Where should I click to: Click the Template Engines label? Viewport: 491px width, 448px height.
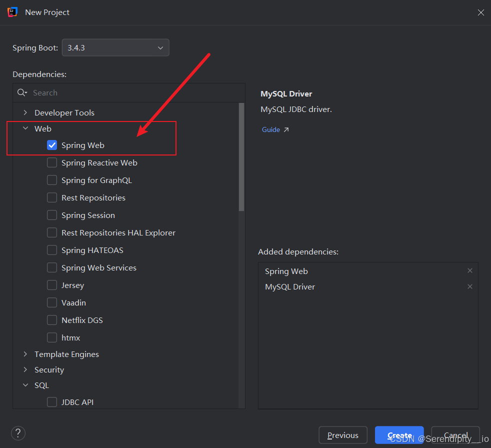(x=66, y=354)
